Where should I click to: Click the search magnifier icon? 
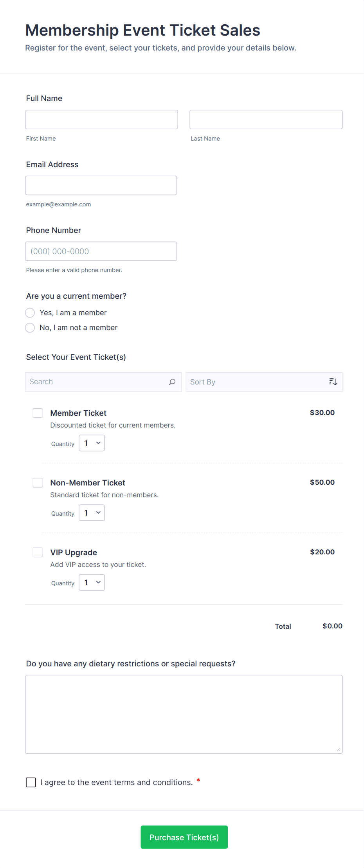pyautogui.click(x=172, y=382)
